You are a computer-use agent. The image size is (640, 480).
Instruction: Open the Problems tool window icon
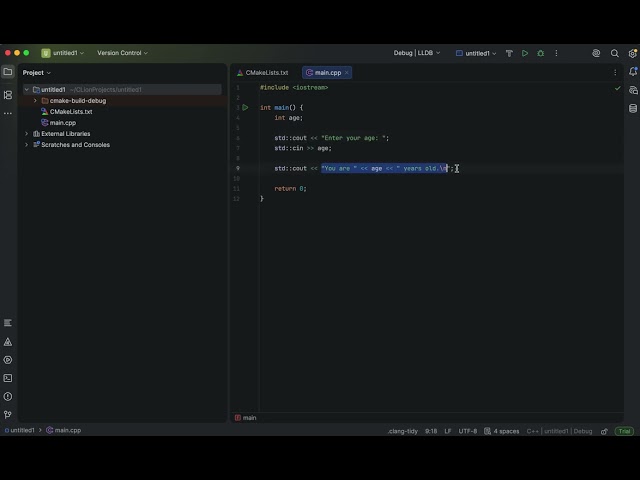(x=8, y=396)
